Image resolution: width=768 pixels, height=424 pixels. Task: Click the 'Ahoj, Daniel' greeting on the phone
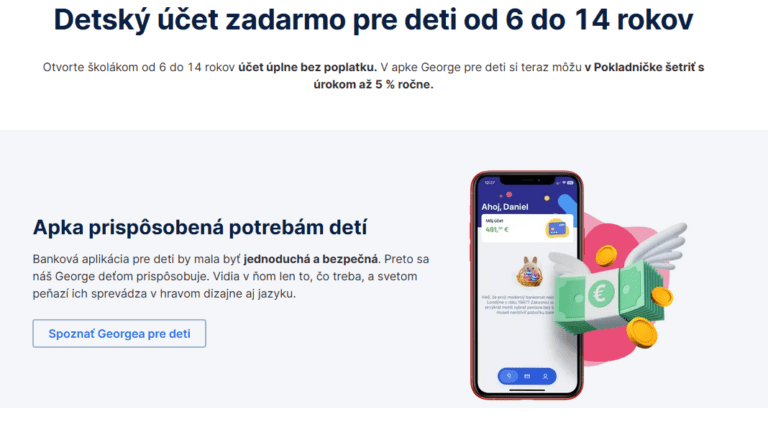click(x=504, y=207)
